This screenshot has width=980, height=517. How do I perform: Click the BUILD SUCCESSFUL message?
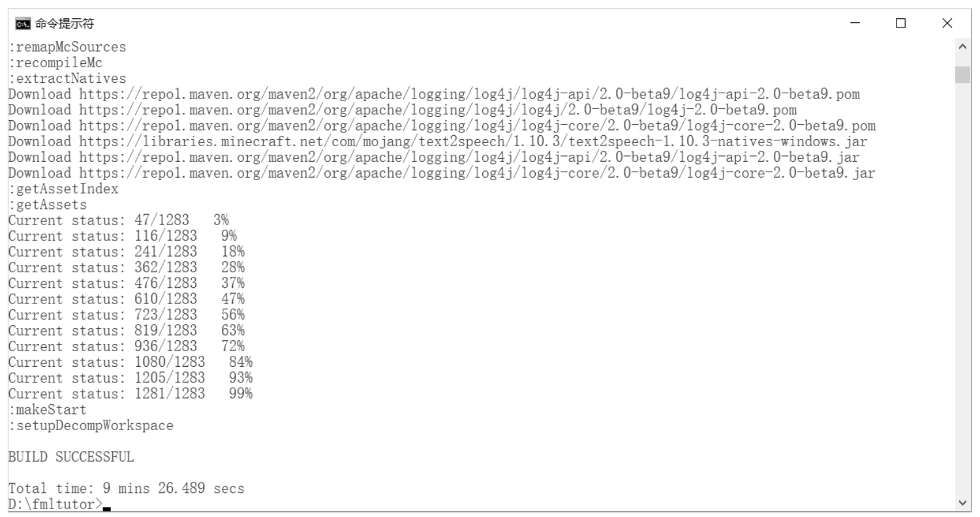[71, 457]
